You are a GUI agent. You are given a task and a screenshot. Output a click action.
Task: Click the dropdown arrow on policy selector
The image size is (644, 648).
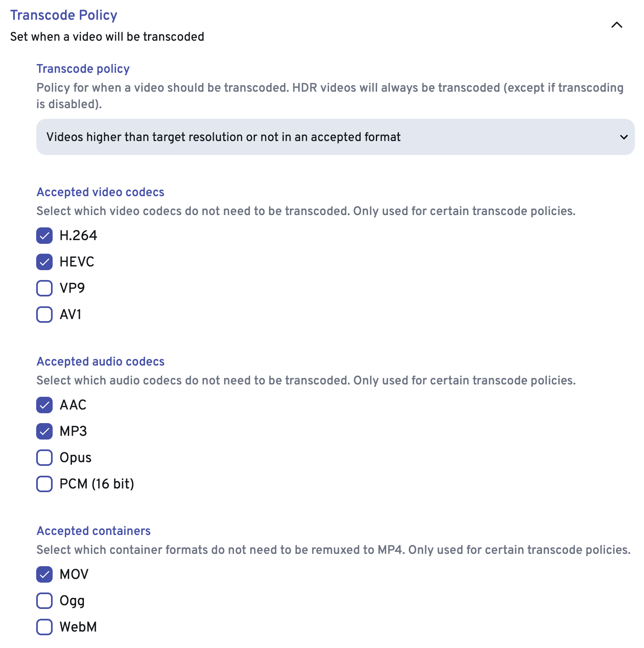[623, 137]
